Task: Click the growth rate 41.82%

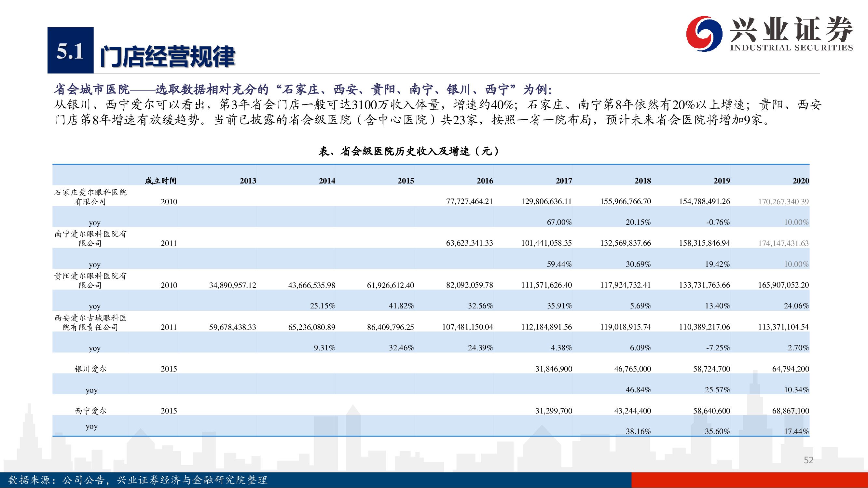Action: click(401, 306)
